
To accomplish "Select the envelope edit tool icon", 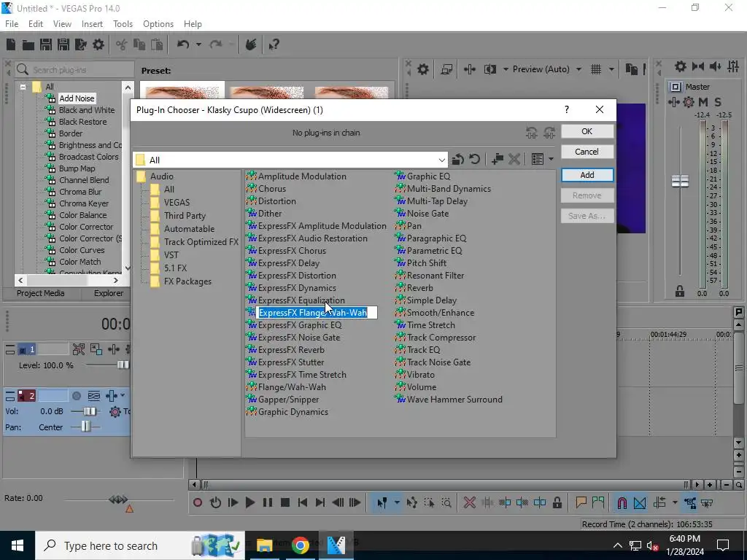I will pyautogui.click(x=411, y=502).
